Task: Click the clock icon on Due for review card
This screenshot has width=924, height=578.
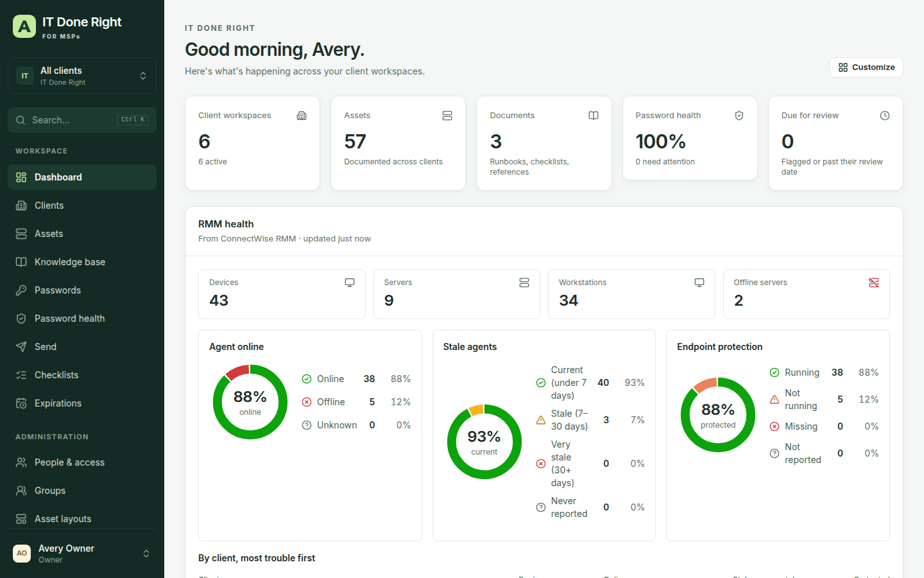Action: coord(885,116)
